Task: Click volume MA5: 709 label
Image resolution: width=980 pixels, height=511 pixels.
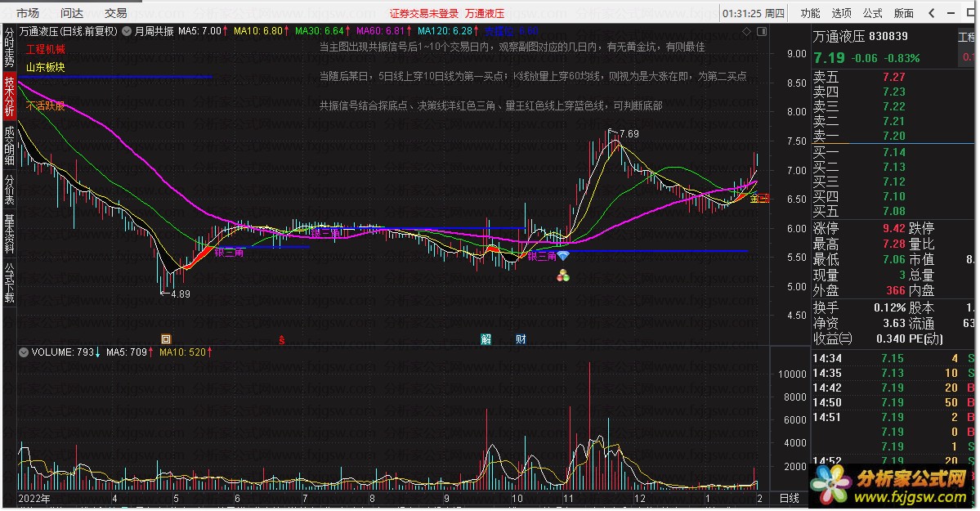Action: pyautogui.click(x=130, y=352)
